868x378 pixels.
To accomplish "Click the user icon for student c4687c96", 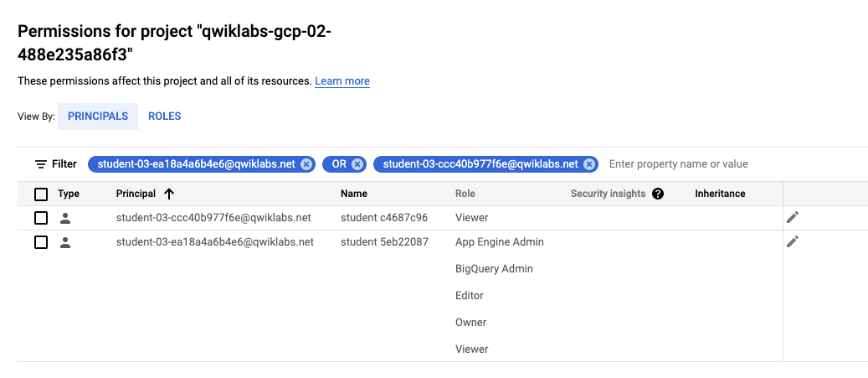I will pos(65,218).
